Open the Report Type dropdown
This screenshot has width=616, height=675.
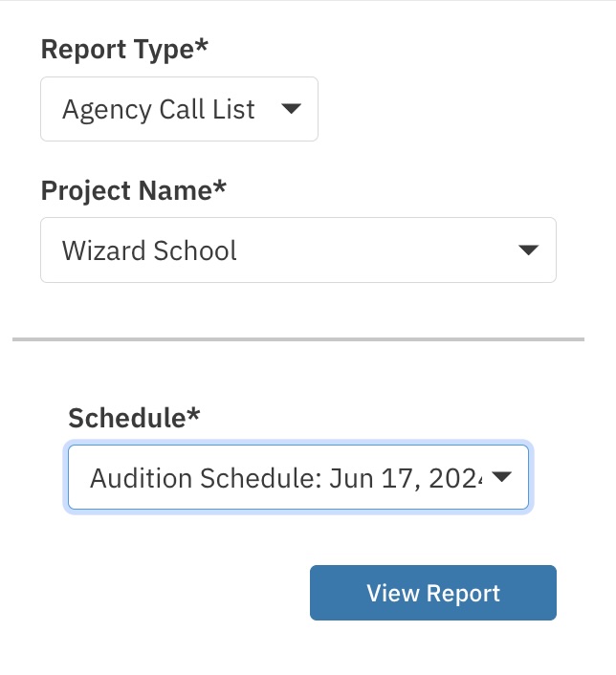(x=179, y=109)
